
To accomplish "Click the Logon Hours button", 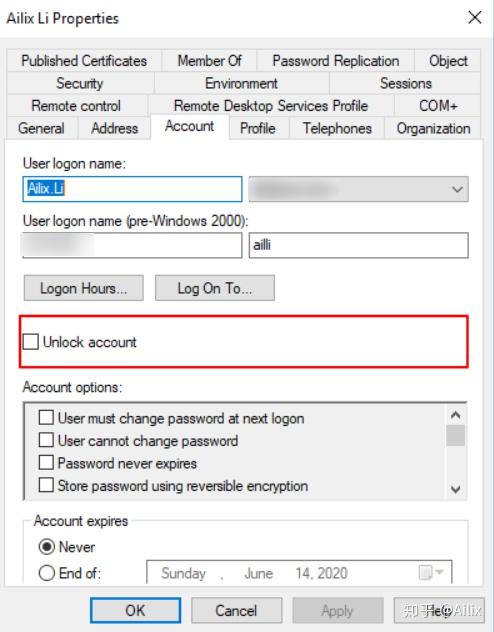I will (x=83, y=288).
